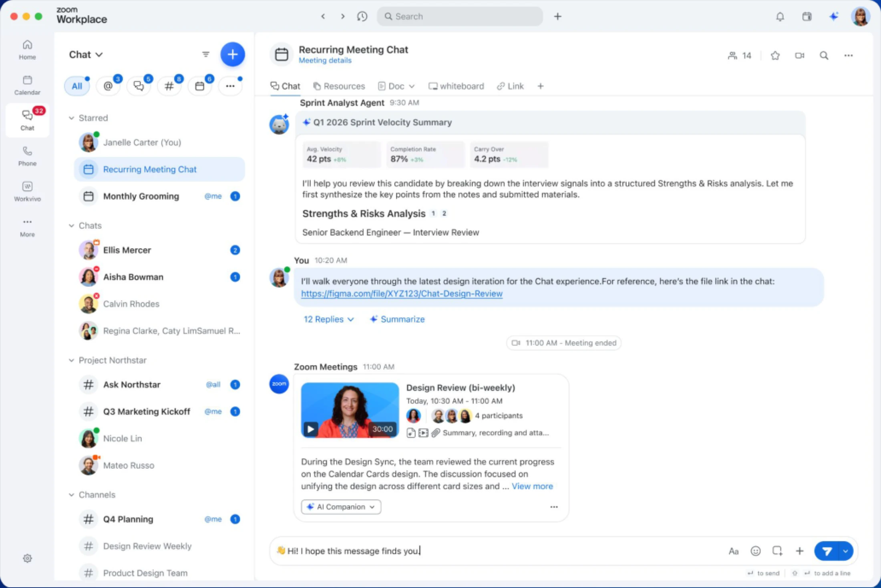The height and width of the screenshot is (588, 881).
Task: Open the notifications bell
Action: (x=780, y=16)
